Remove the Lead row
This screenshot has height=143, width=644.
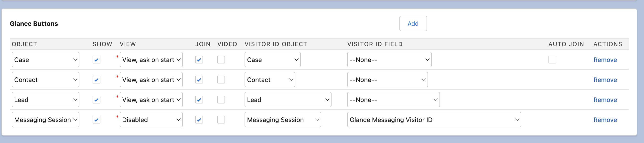605,100
